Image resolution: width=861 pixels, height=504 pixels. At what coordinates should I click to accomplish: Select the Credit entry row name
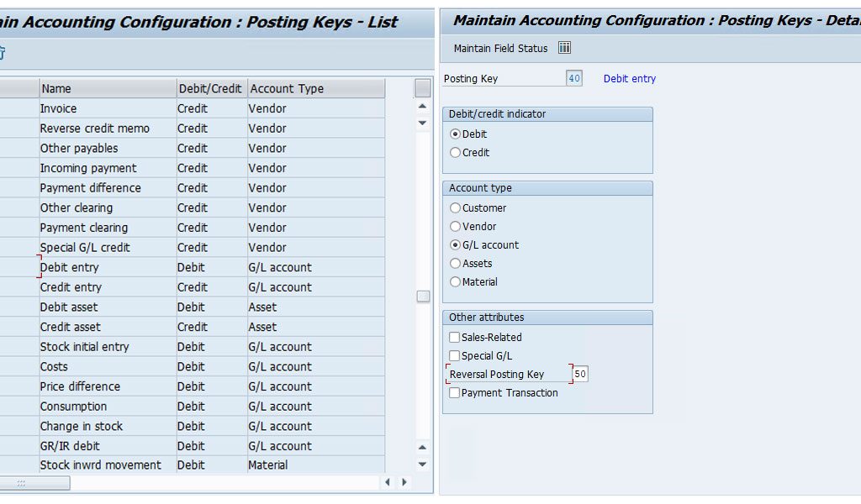(x=71, y=286)
